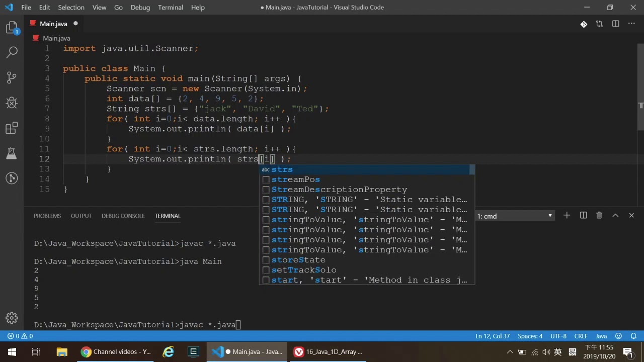Click 'Spaces: 4' indentation setting

(x=530, y=336)
